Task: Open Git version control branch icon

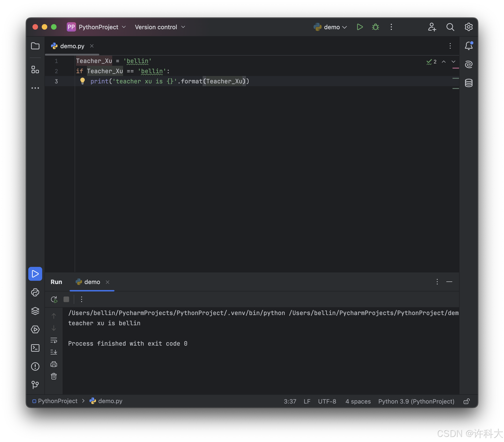Action: point(35,385)
